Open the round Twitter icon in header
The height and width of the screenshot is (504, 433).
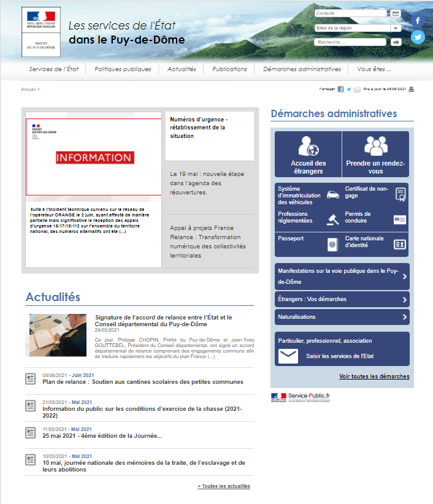pyautogui.click(x=418, y=37)
